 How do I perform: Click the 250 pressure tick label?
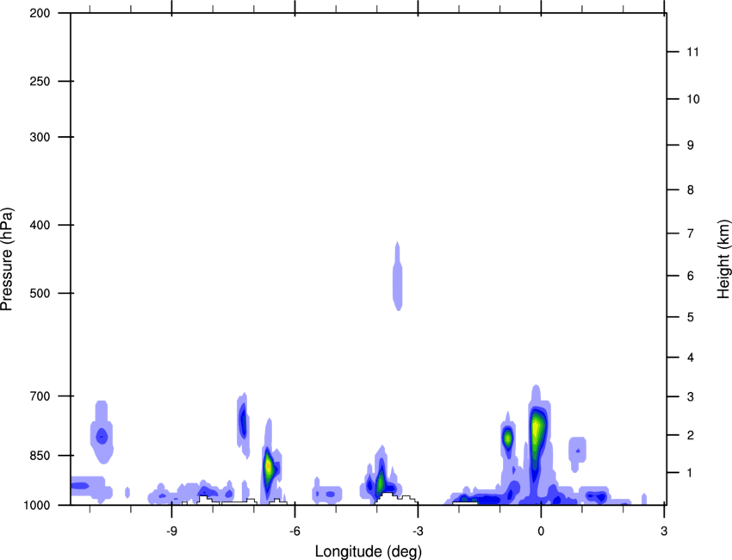point(40,81)
